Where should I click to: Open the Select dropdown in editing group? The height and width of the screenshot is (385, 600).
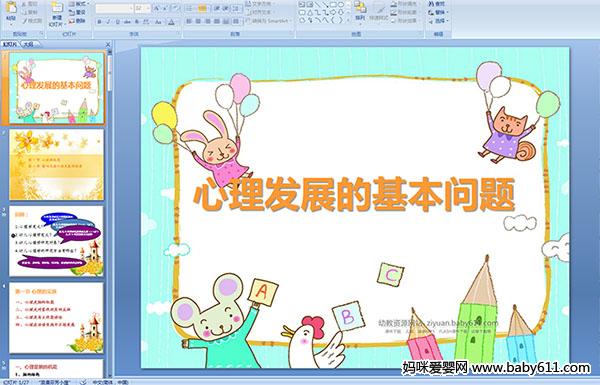(439, 21)
